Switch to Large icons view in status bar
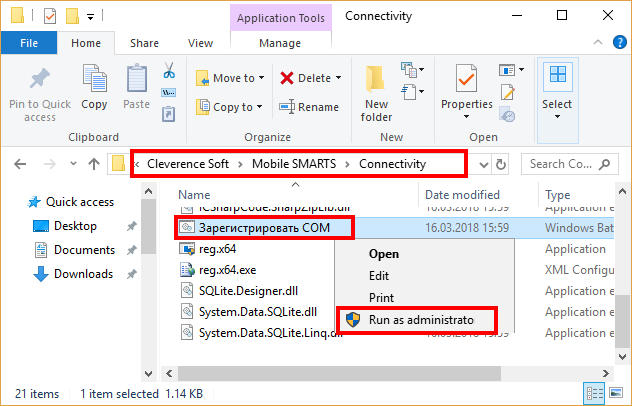This screenshot has height=406, width=632. tap(616, 393)
